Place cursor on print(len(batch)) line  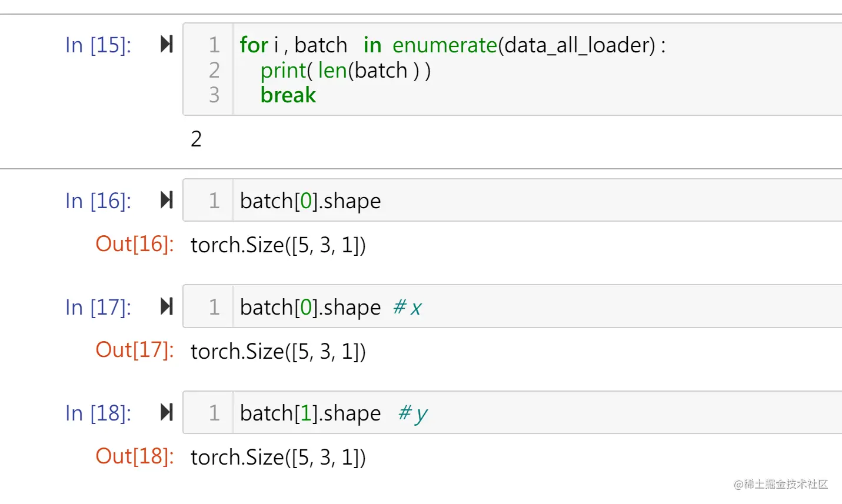click(x=345, y=71)
